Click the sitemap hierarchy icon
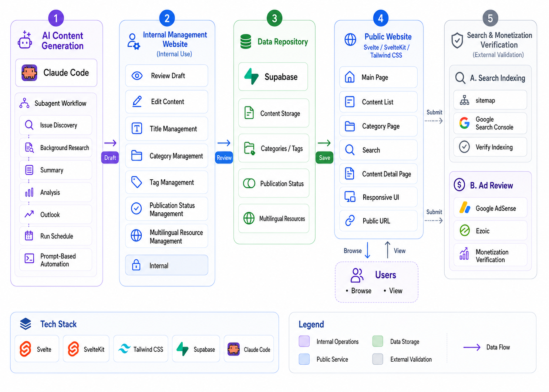This screenshot has width=549, height=392. point(464,100)
